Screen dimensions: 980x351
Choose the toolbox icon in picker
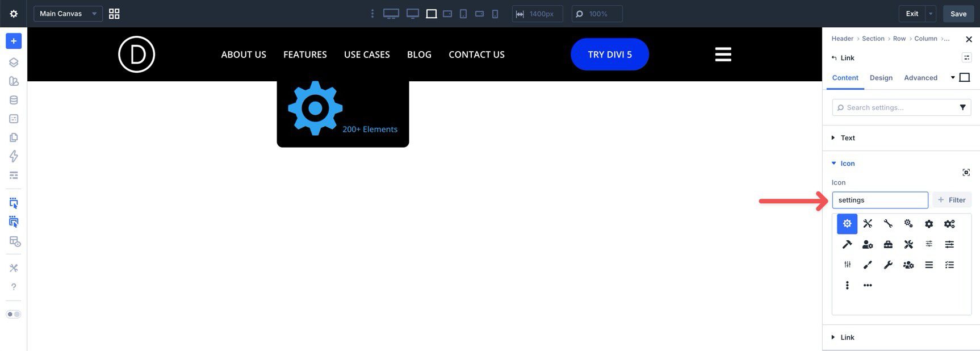888,244
